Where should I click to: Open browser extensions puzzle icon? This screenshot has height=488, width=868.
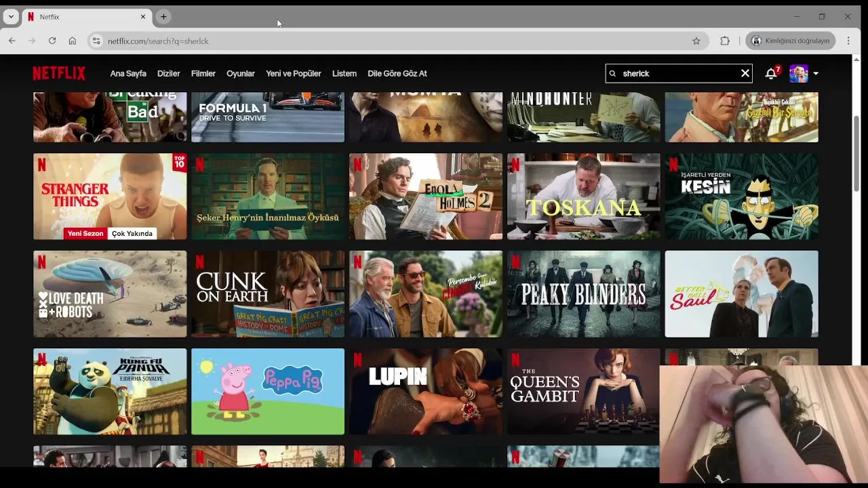pos(725,41)
